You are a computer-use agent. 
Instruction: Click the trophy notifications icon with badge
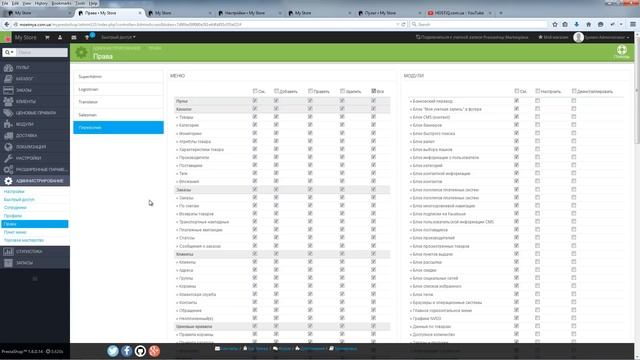(87, 37)
